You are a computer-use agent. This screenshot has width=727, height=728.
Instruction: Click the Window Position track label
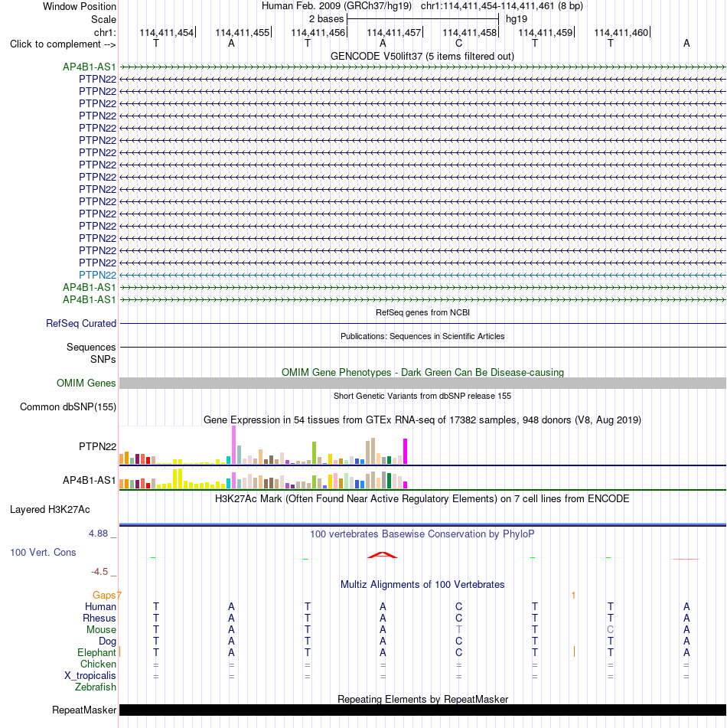tap(80, 6)
